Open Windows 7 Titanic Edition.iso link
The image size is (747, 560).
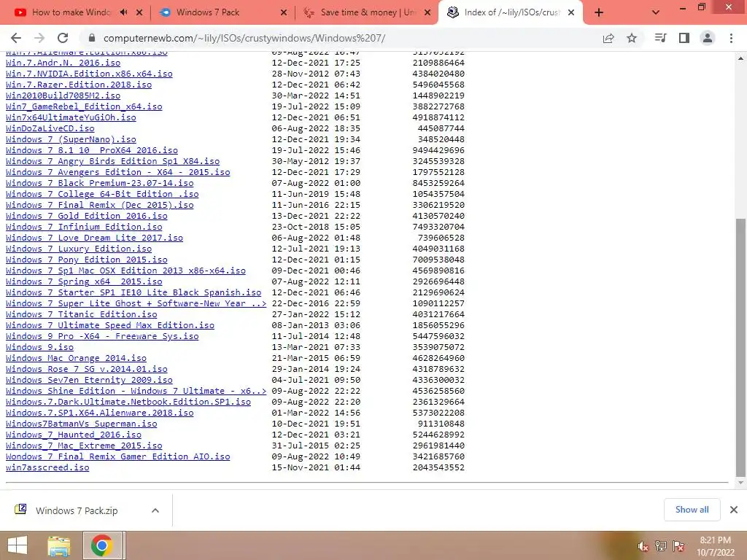(x=82, y=315)
